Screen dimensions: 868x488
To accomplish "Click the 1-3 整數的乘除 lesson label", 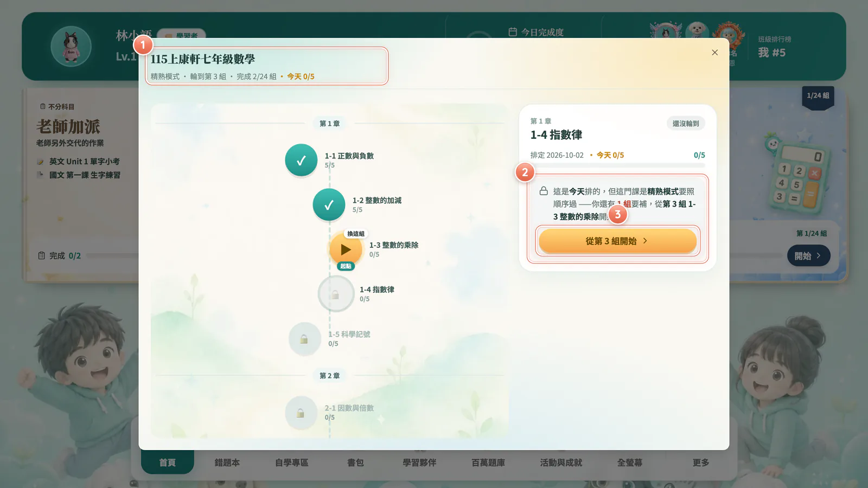I will [394, 245].
